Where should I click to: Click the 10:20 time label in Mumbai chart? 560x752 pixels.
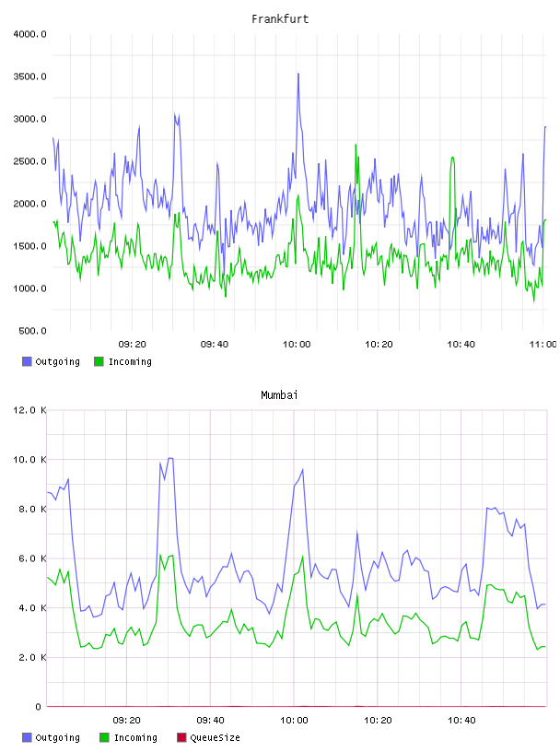tap(378, 720)
